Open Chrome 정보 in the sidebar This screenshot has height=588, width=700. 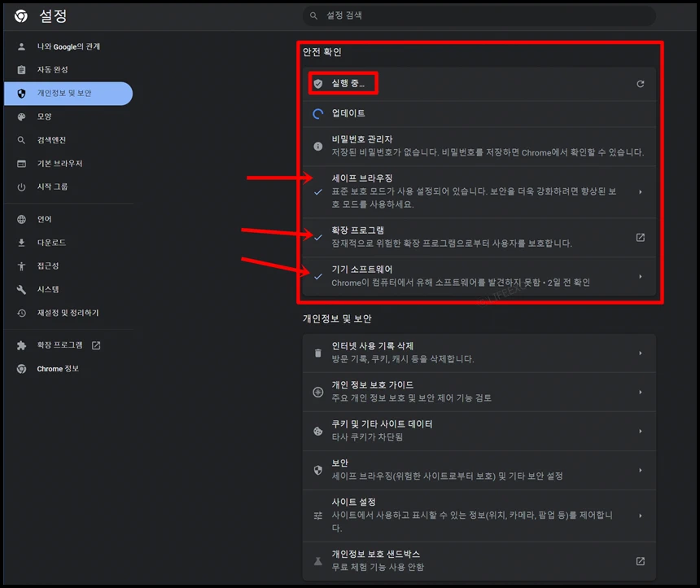click(x=68, y=369)
